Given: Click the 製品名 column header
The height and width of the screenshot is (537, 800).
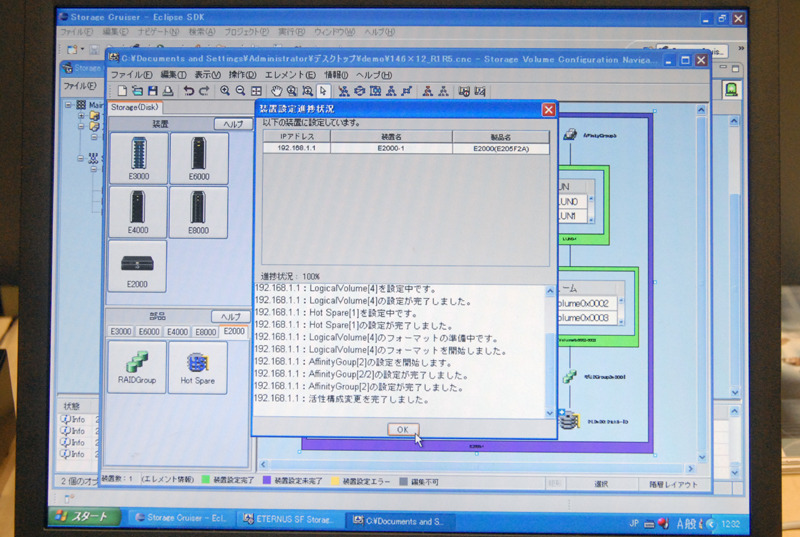Looking at the screenshot, I should (x=501, y=137).
